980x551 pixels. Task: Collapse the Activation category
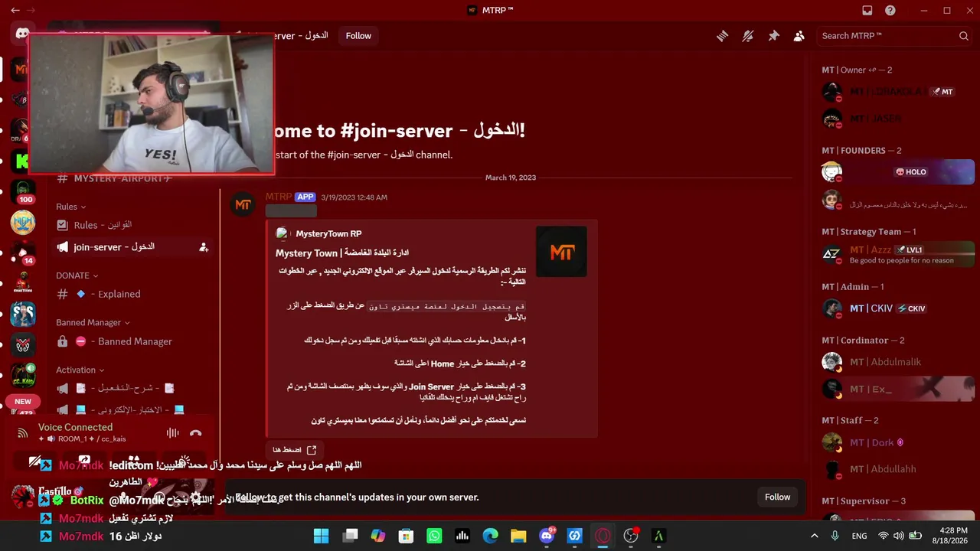[x=80, y=370]
